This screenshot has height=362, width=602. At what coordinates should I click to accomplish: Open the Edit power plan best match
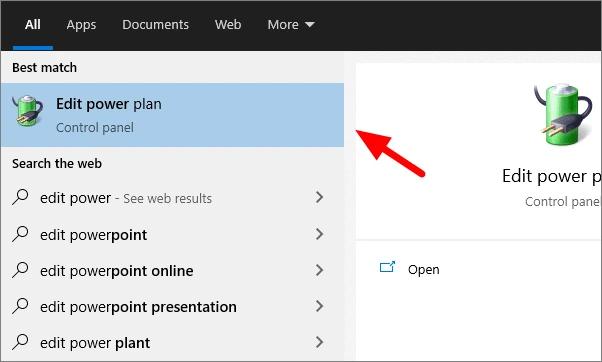[x=172, y=115]
